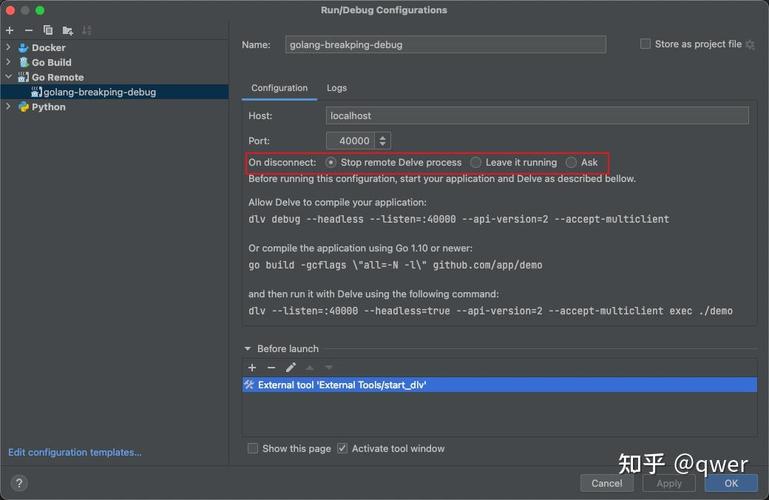
Task: Move the Before launch task down
Action: [329, 368]
